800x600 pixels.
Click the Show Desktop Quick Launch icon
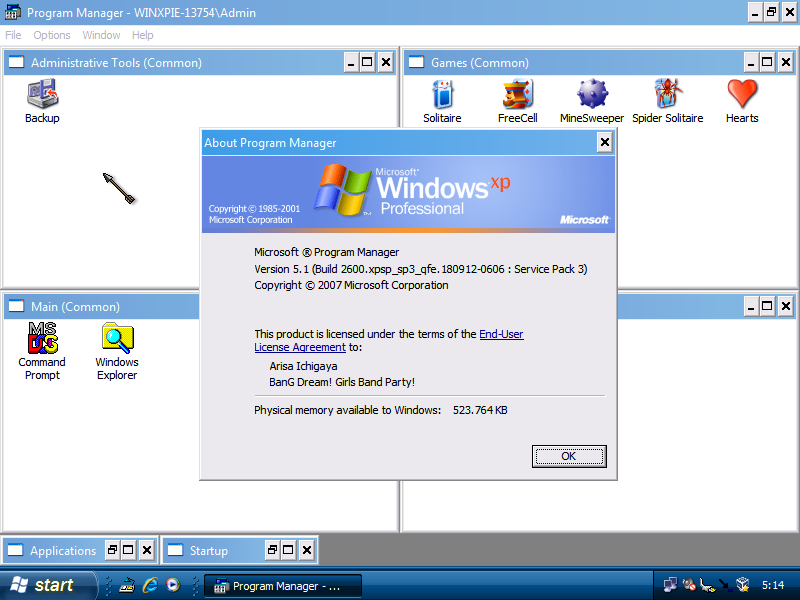127,585
